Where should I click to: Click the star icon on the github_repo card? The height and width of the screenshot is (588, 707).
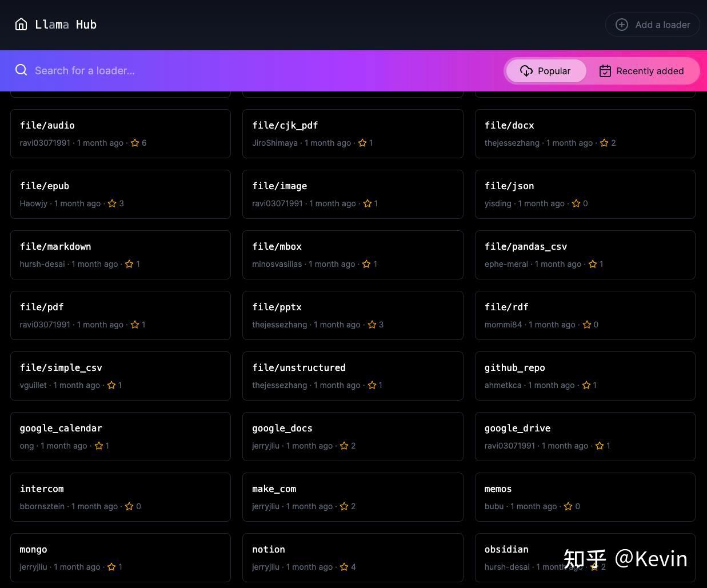[x=586, y=385]
